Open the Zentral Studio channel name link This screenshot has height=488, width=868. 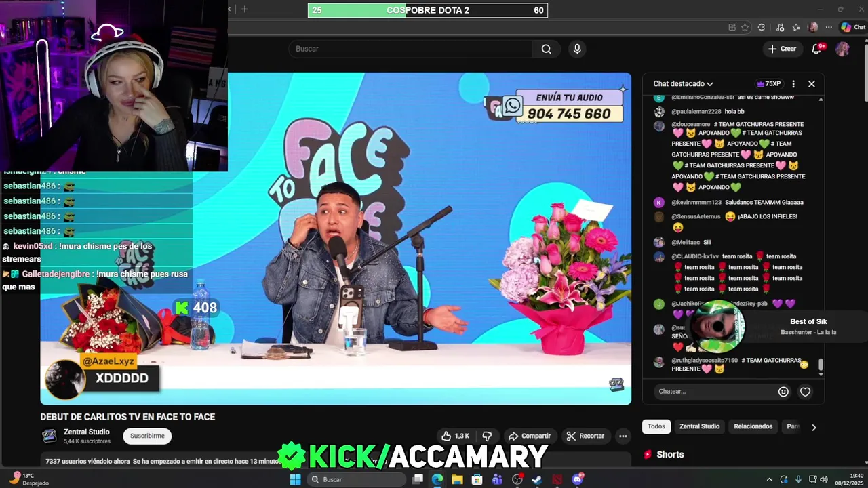coord(87,432)
